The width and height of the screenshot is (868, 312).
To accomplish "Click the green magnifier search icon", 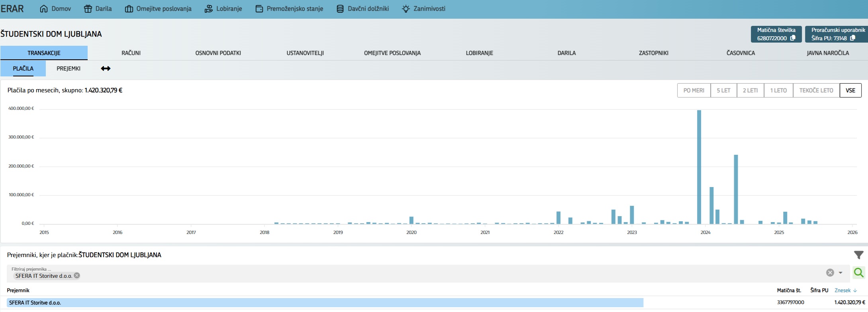I will point(858,273).
